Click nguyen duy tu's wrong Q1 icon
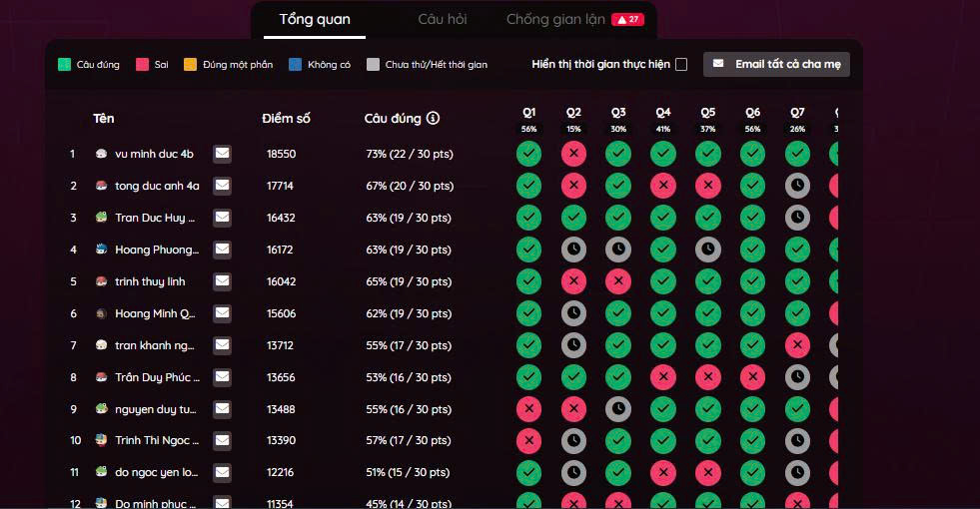Viewport: 980px width, 509px height. pos(528,409)
